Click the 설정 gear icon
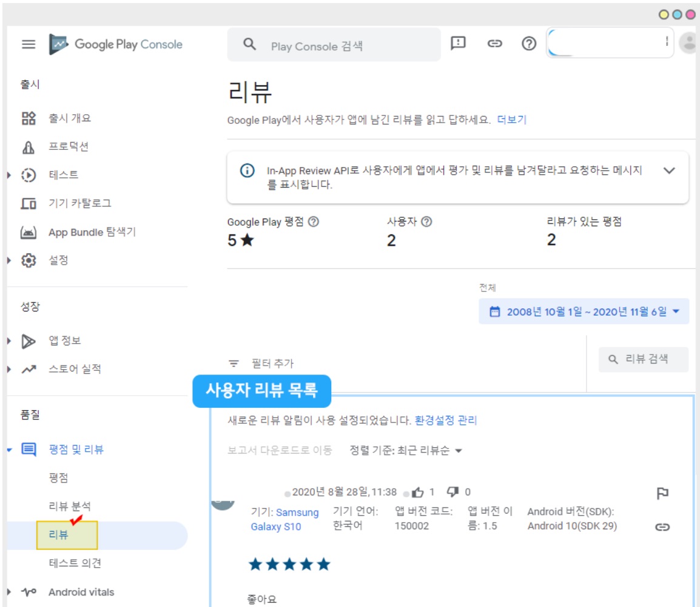Screen dimensions: 700x607 29,260
